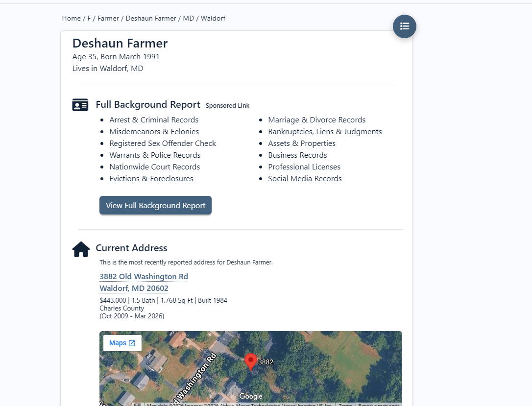Go to Home breadcrumb link

point(71,18)
